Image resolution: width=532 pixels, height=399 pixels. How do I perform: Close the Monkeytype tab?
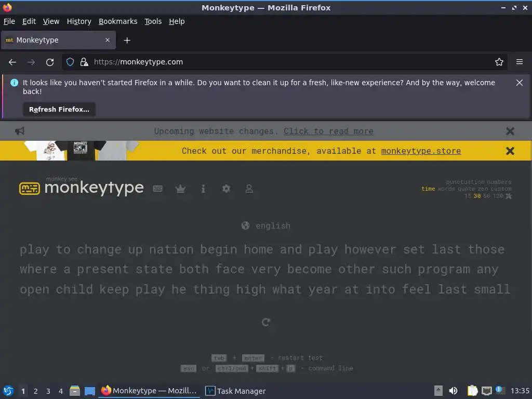coord(108,40)
